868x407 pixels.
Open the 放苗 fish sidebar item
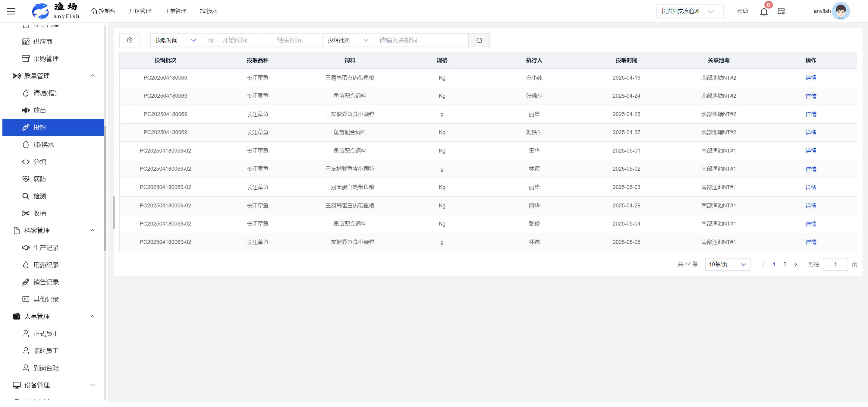(39, 110)
